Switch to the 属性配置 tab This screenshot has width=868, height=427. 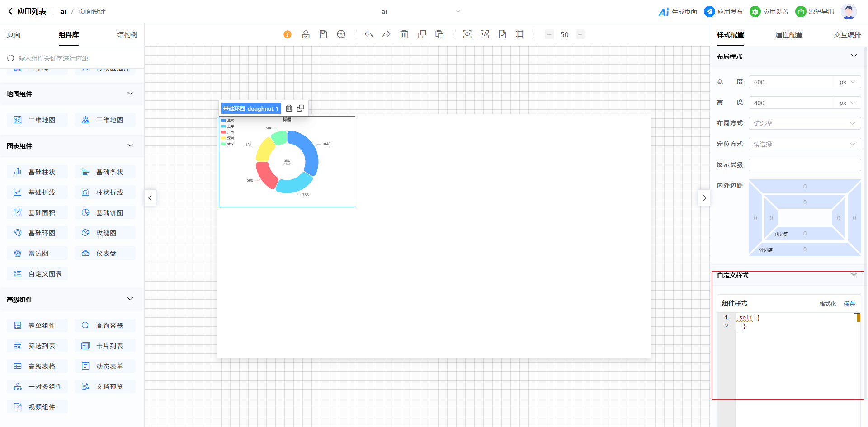(789, 35)
